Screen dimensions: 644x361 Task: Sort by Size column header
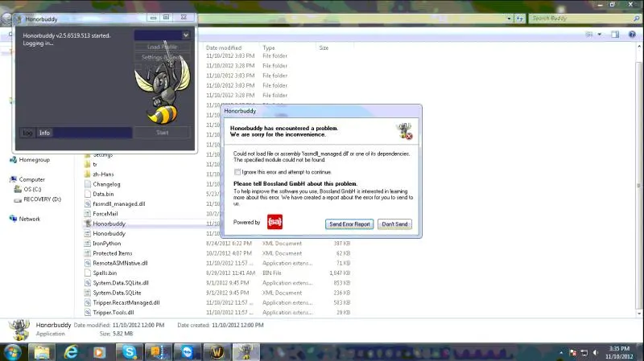[324, 47]
